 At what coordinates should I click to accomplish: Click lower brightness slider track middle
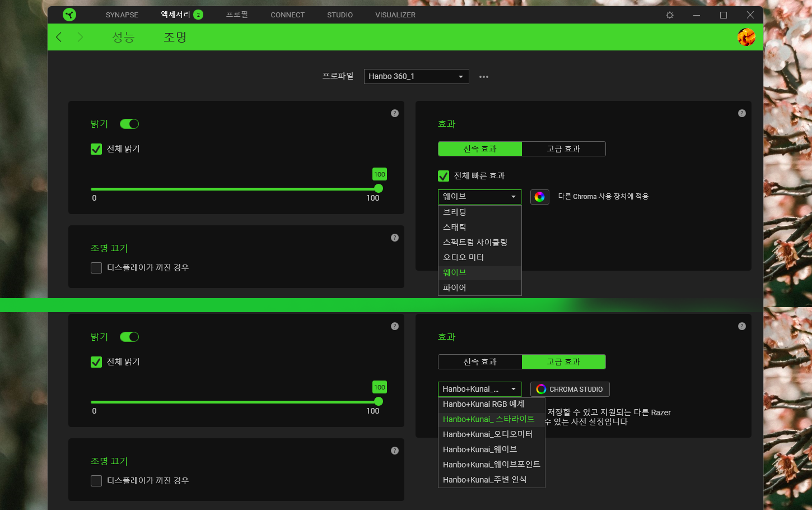tap(235, 402)
